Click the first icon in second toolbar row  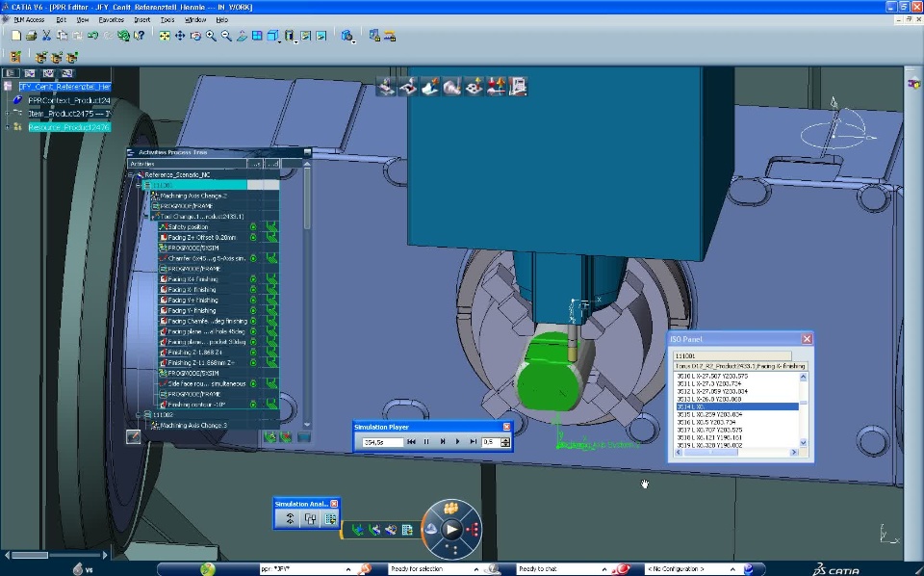[x=15, y=57]
